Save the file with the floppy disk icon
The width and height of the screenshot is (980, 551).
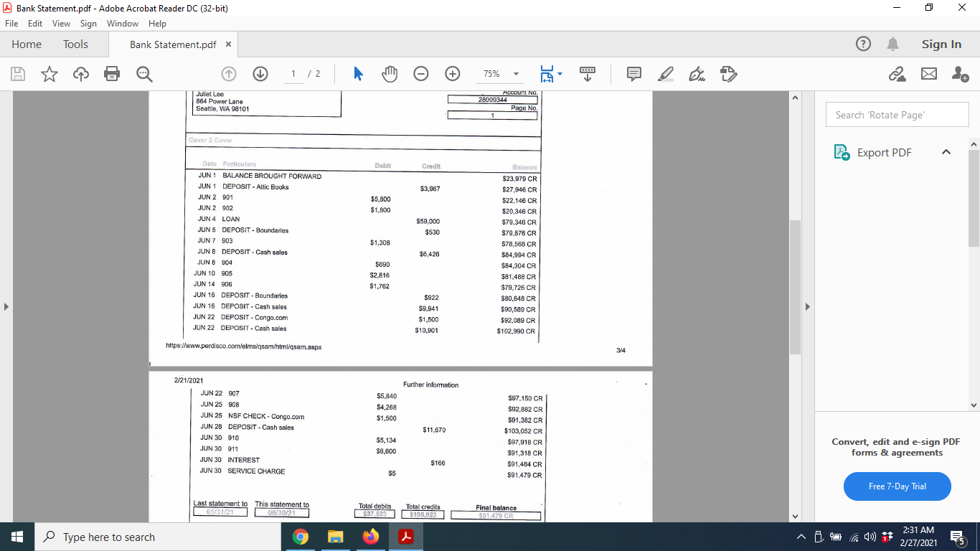19,74
